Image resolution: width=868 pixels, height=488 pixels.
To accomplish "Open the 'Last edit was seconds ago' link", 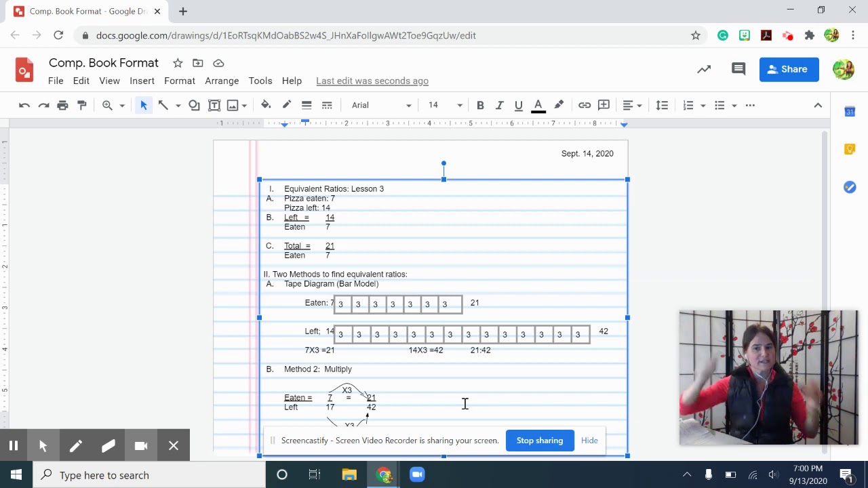I will [372, 81].
